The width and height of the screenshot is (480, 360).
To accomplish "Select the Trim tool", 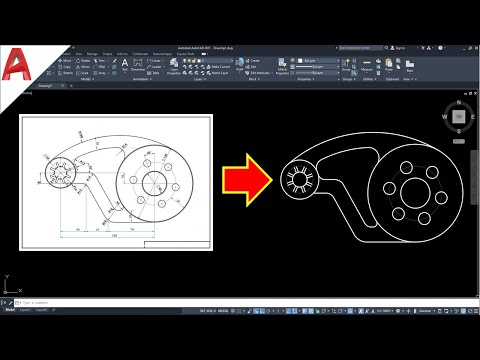I will [x=100, y=61].
